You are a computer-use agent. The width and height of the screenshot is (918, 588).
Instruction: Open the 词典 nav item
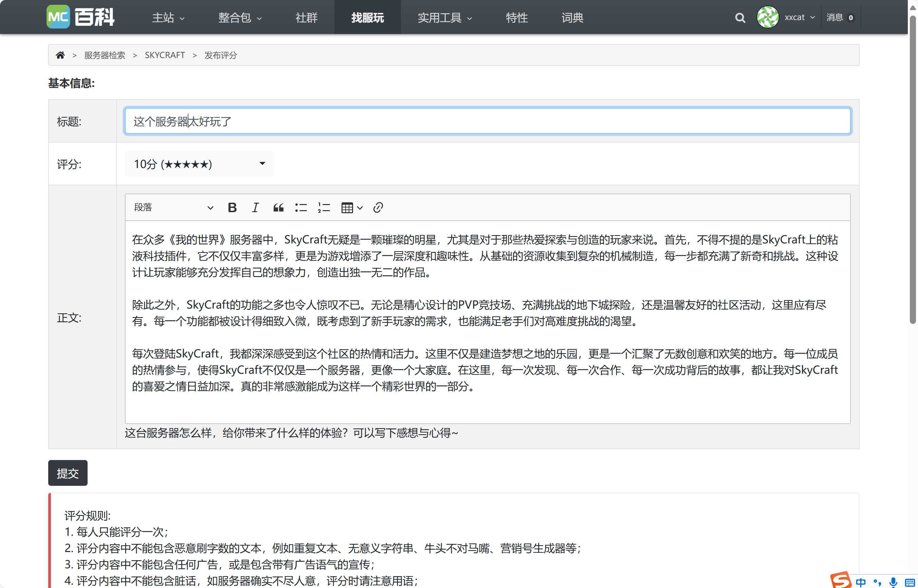(572, 18)
